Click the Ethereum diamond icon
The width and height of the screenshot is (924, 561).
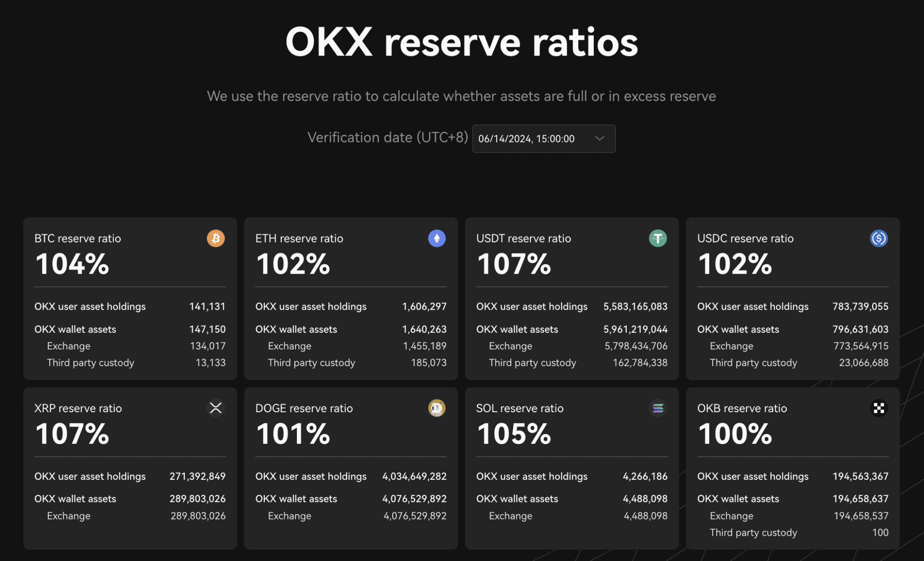[x=437, y=238]
